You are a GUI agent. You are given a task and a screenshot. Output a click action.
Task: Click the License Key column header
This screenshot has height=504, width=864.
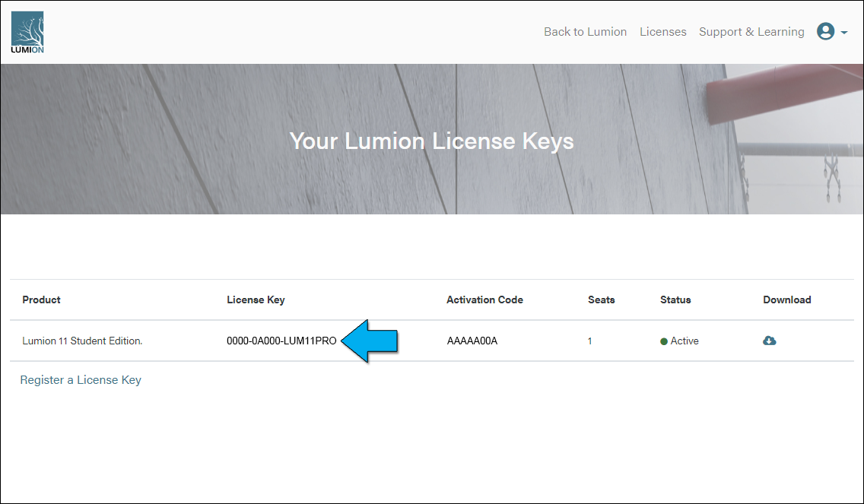click(256, 300)
